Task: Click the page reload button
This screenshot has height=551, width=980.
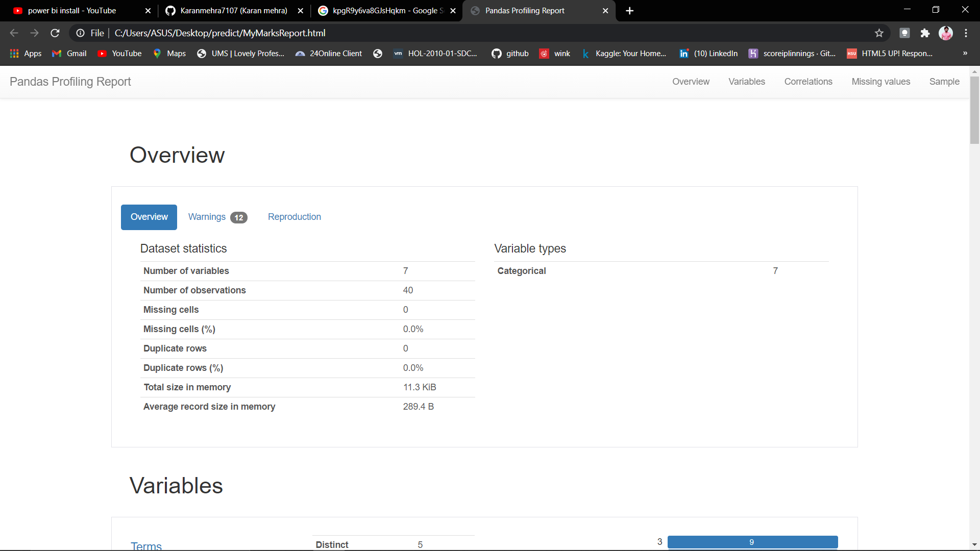Action: point(55,33)
